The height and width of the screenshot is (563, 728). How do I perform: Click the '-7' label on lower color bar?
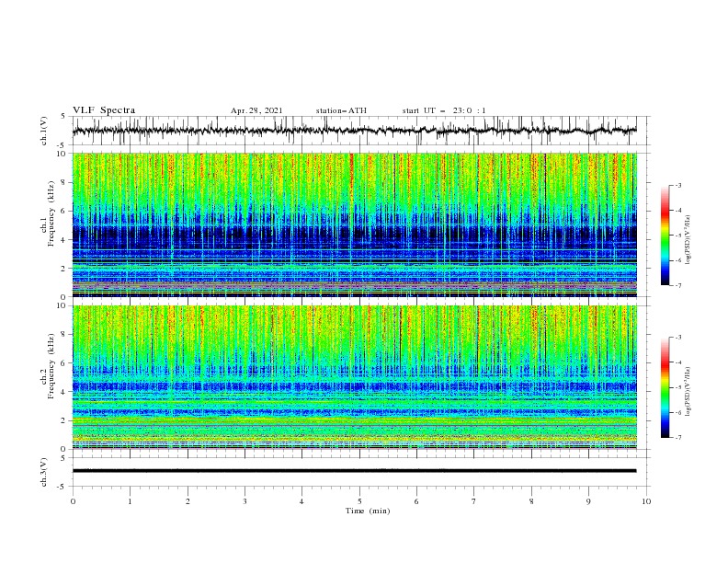tap(677, 437)
